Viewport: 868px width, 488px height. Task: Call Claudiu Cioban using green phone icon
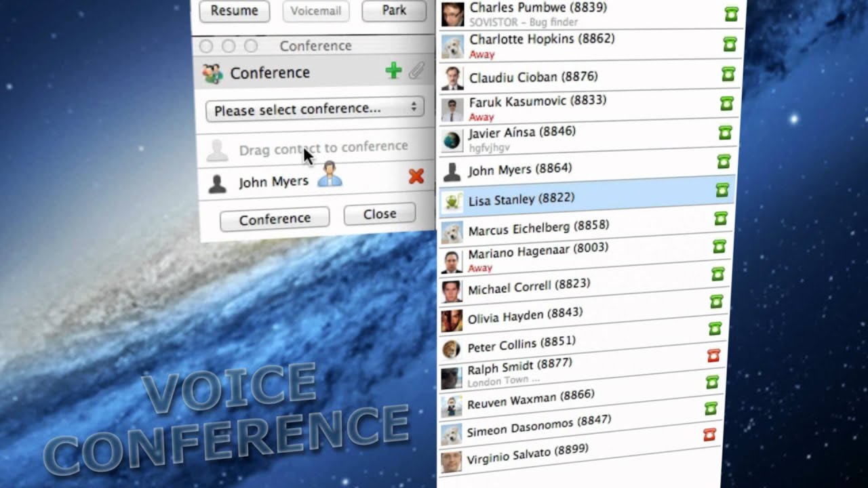(x=728, y=74)
